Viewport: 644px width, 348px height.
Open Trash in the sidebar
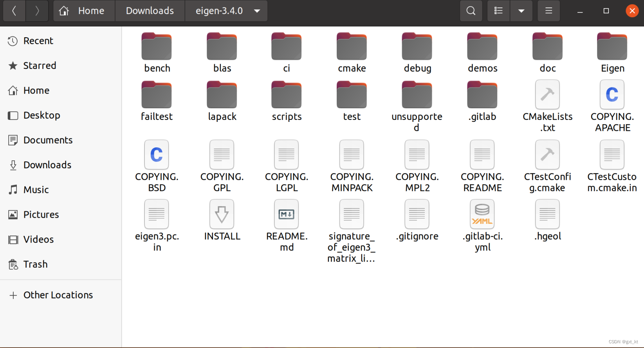coord(61,264)
